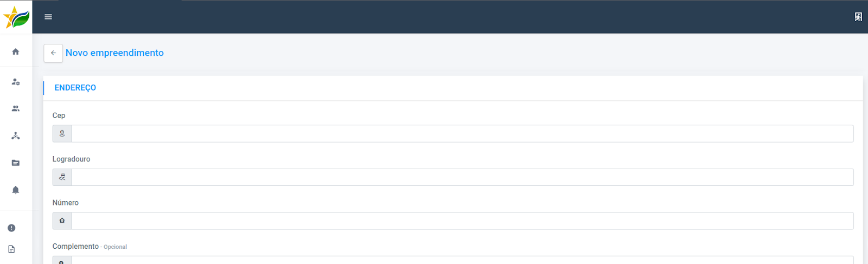The width and height of the screenshot is (868, 264).
Task: Open the hamburger menu in top bar
Action: (48, 17)
